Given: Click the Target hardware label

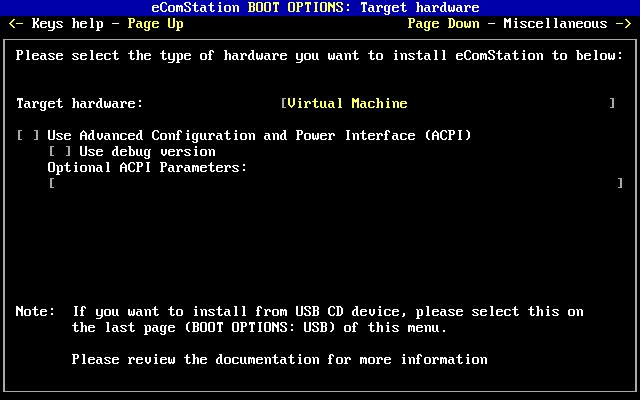Looking at the screenshot, I should pyautogui.click(x=80, y=103).
